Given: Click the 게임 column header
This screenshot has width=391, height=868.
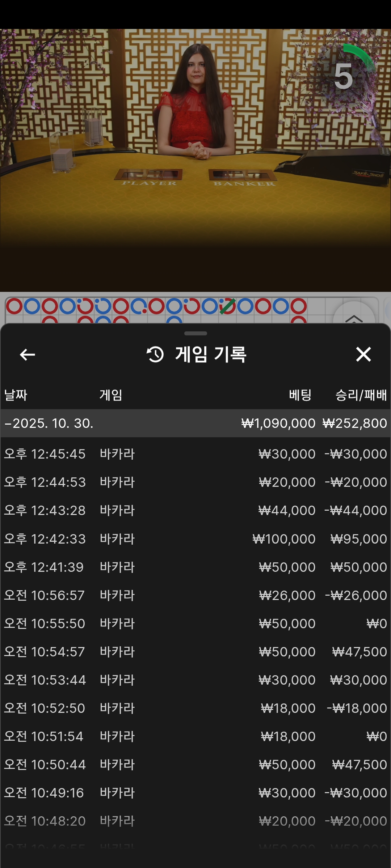Looking at the screenshot, I should [x=111, y=395].
